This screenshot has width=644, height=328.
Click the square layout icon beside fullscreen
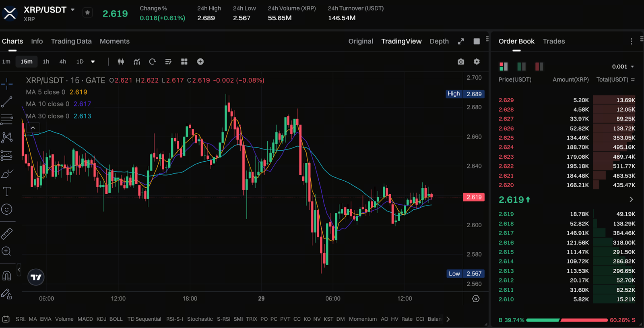tap(477, 41)
